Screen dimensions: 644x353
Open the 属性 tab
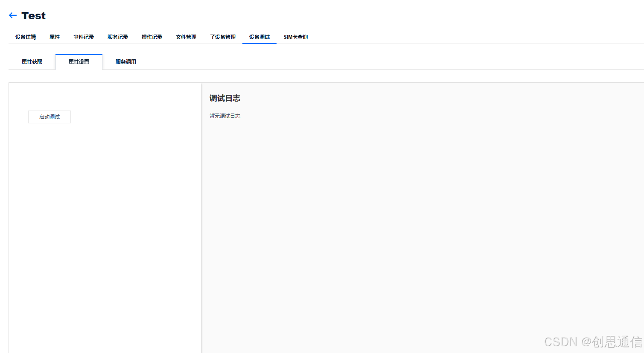point(54,37)
